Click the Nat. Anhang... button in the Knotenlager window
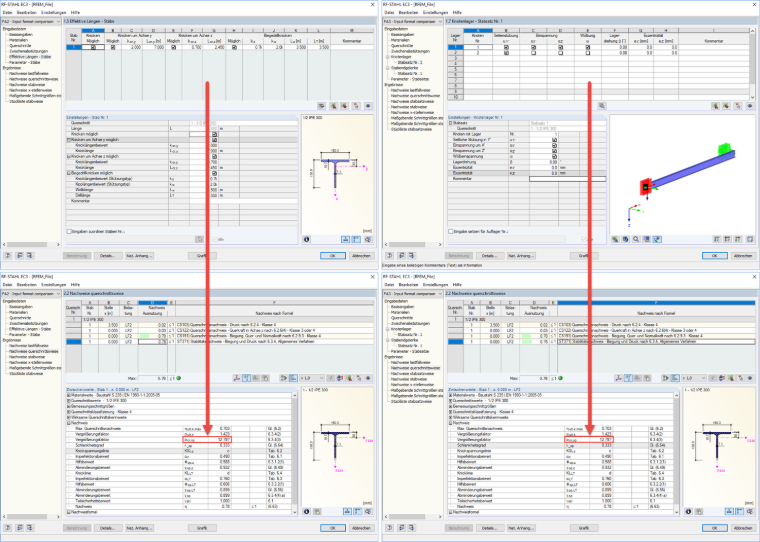Image resolution: width=760 pixels, height=542 pixels. tap(521, 255)
